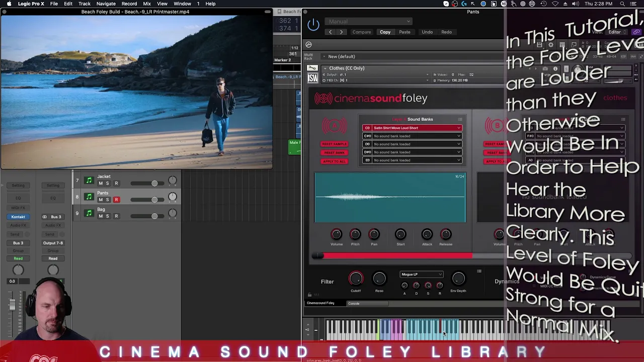The height and width of the screenshot is (362, 644).
Task: Adjust the Layer A Pitch knob
Action: pyautogui.click(x=355, y=234)
